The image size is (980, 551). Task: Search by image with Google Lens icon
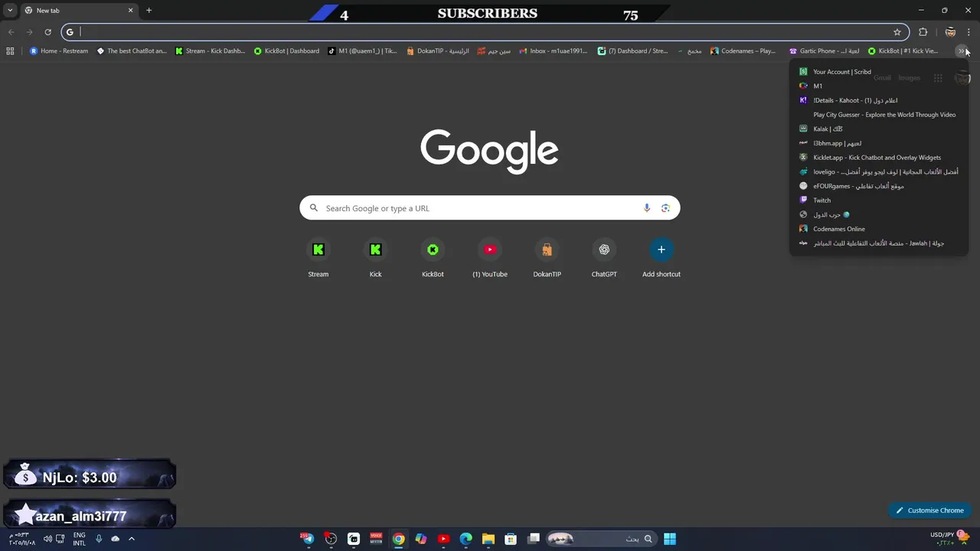pos(665,208)
